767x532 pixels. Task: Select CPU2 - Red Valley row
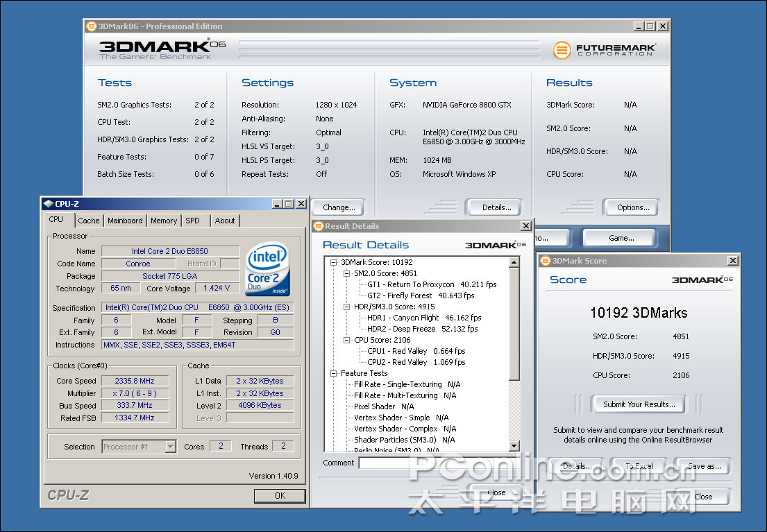tap(416, 362)
